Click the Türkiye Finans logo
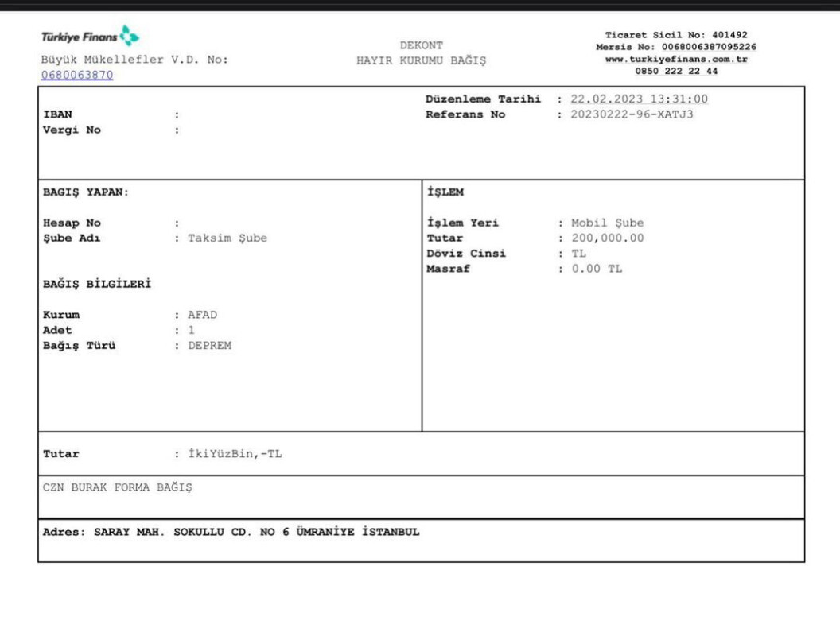Viewport: 840px width, 636px height. (x=90, y=37)
